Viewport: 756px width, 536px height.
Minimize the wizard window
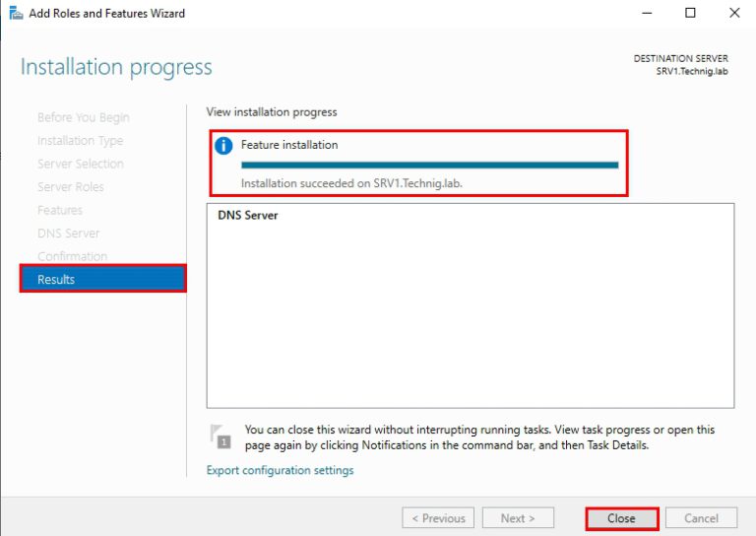tap(647, 13)
